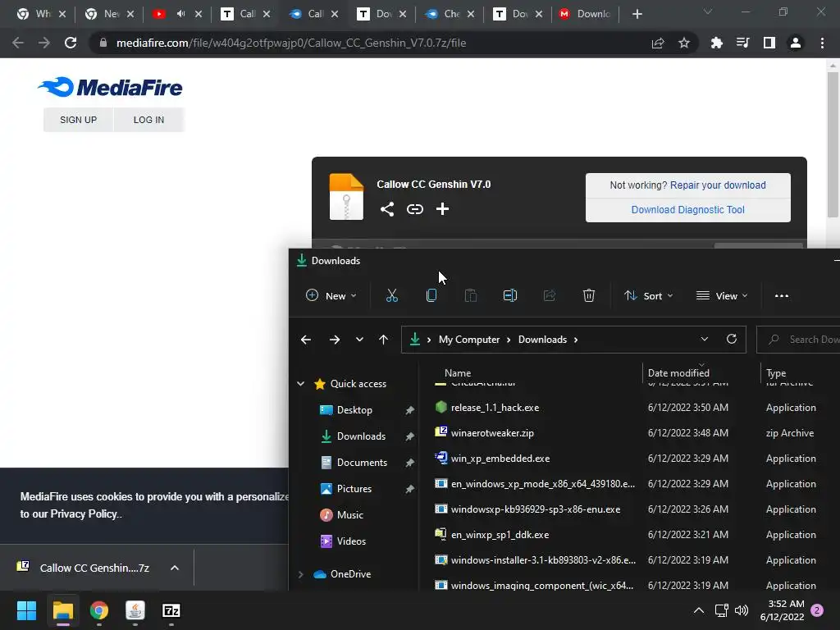
Task: Open Chrome tab search dropdown arrow
Action: (708, 11)
